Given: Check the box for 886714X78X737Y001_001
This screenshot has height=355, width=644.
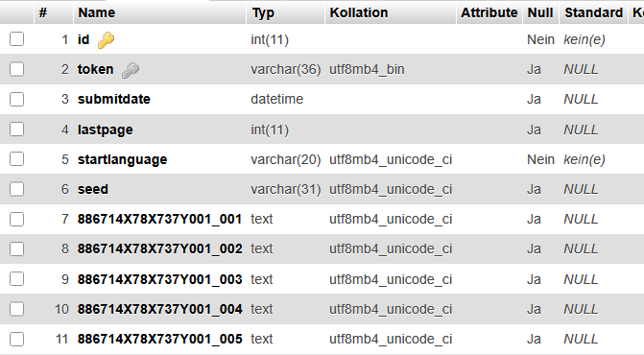Looking at the screenshot, I should (x=17, y=219).
